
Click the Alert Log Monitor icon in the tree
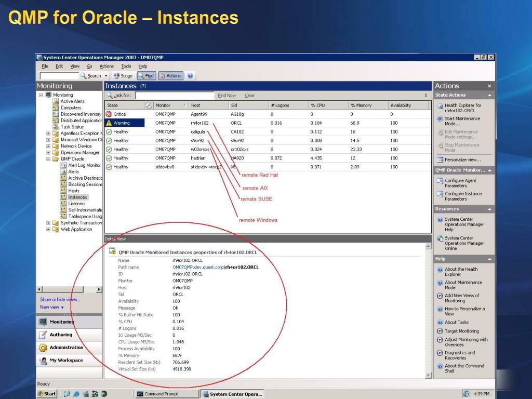pyautogui.click(x=63, y=165)
